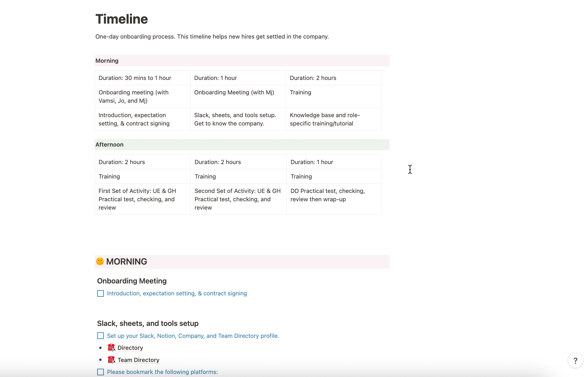588x377 pixels.
Task: Click the Directory telephone page icon
Action: coord(111,348)
